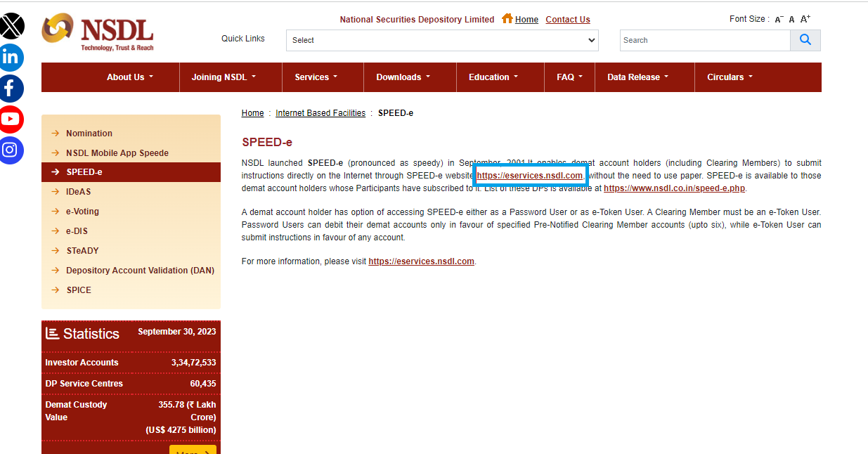Image resolution: width=868 pixels, height=454 pixels.
Task: Open the YouTube social icon
Action: (11, 119)
